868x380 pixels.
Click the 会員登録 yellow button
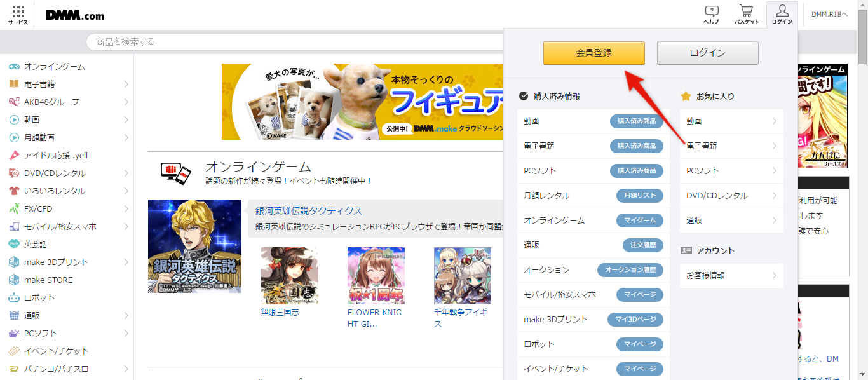[x=593, y=53]
